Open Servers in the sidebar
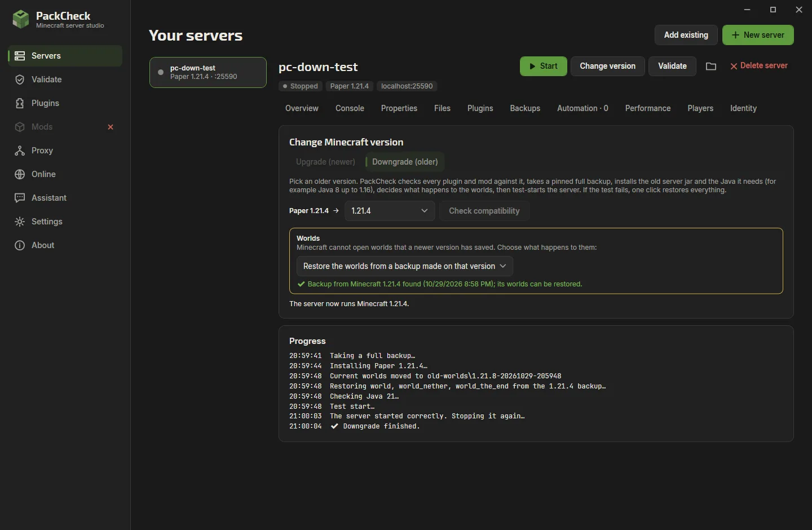This screenshot has width=812, height=530. point(65,56)
